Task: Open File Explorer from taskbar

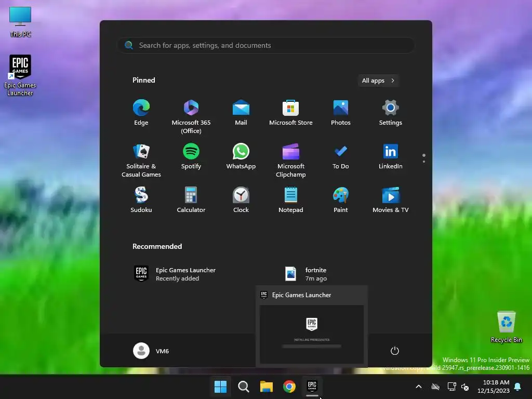Action: pyautogui.click(x=267, y=387)
